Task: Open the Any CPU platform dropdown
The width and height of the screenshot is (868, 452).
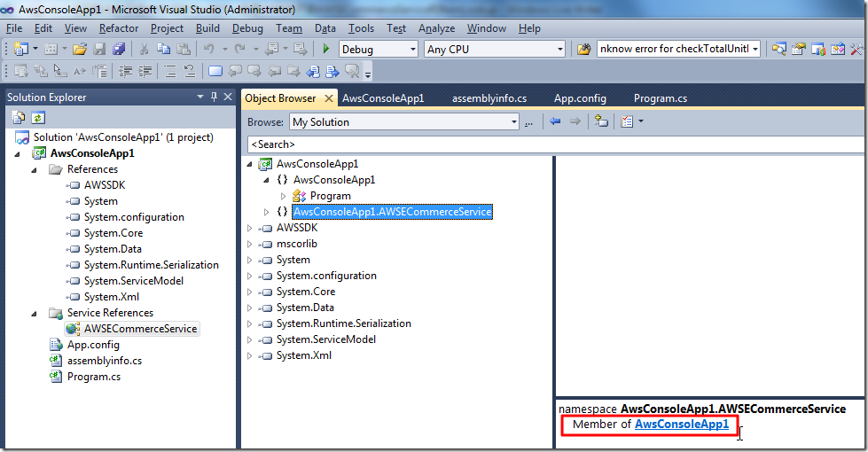Action: point(559,50)
